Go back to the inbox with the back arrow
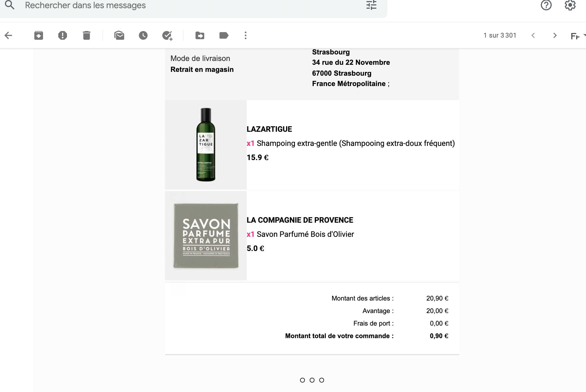 (x=9, y=35)
